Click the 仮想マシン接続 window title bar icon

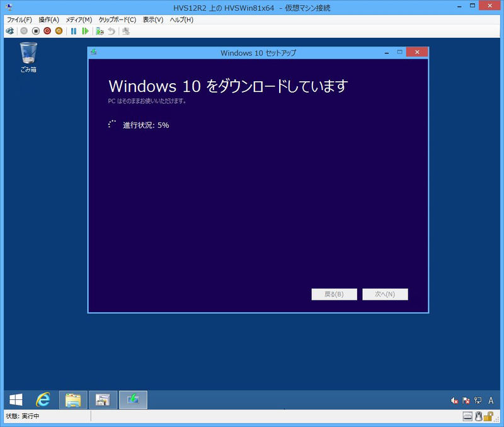9,7
